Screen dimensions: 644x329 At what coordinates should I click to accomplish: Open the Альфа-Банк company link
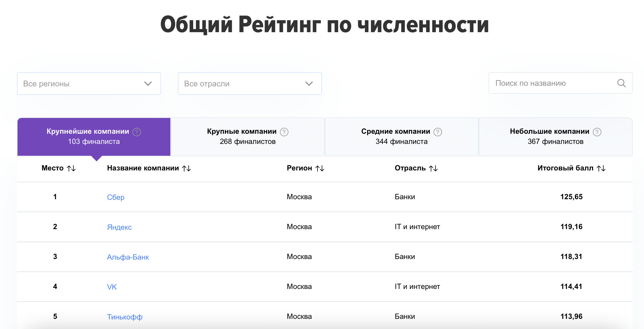click(128, 257)
